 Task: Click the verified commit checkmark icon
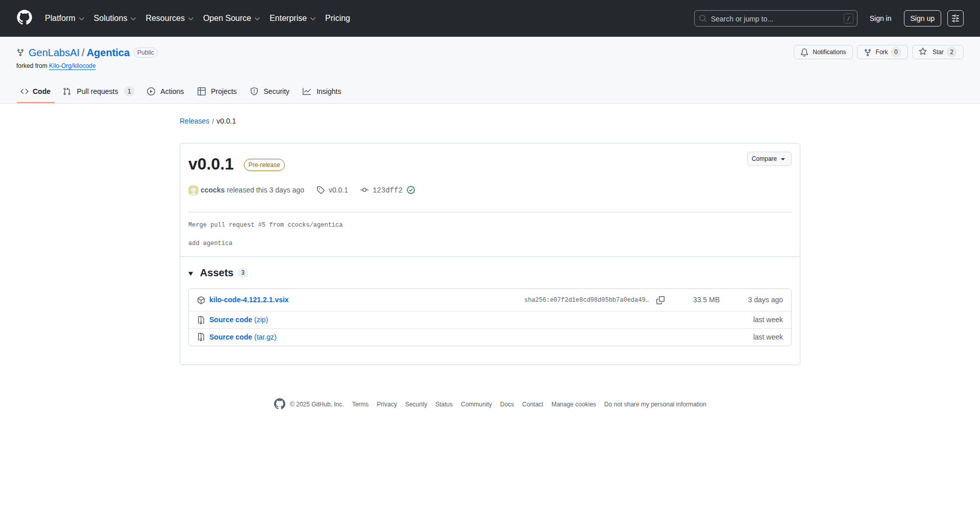click(411, 190)
